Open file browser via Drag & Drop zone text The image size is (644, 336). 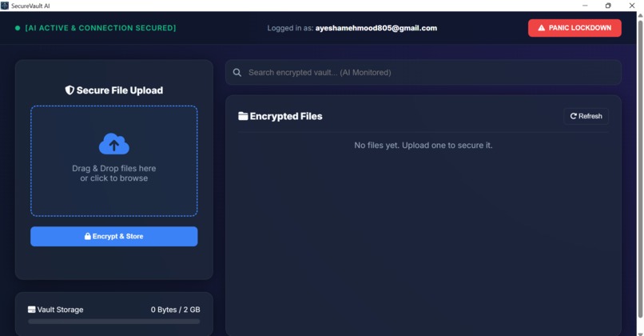click(x=114, y=173)
